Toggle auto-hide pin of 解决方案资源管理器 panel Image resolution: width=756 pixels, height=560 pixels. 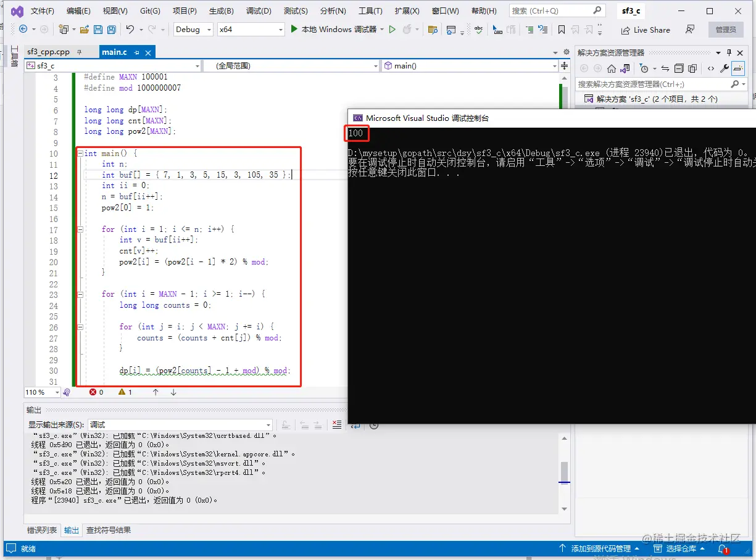[x=729, y=52]
